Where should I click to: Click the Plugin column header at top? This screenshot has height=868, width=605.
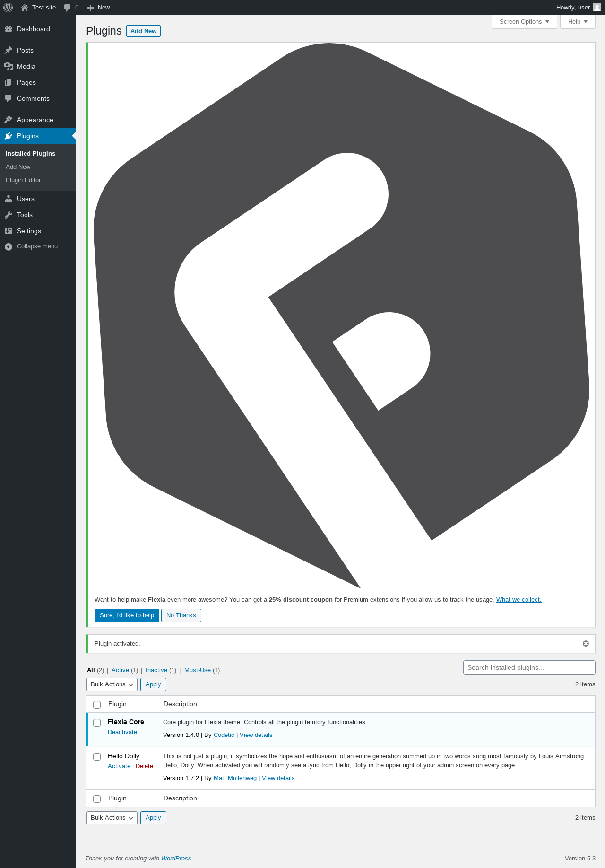[x=117, y=704]
